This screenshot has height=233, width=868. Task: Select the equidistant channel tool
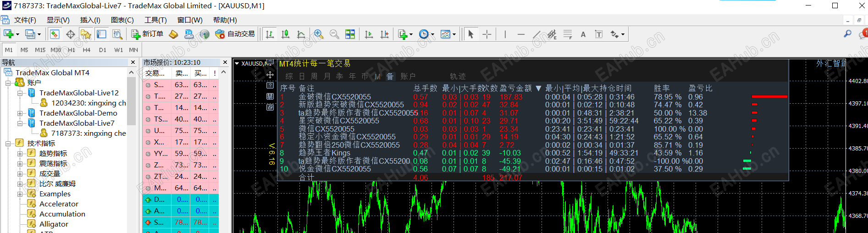pos(552,34)
